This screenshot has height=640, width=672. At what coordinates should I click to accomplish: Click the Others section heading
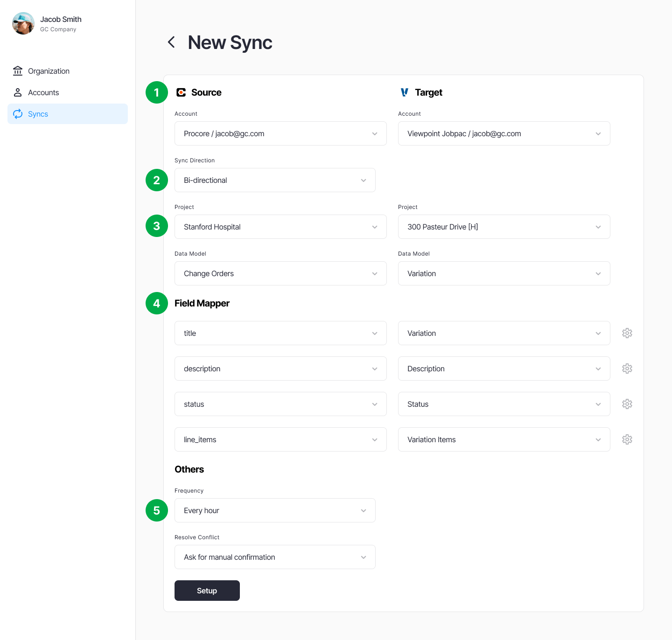(x=189, y=469)
